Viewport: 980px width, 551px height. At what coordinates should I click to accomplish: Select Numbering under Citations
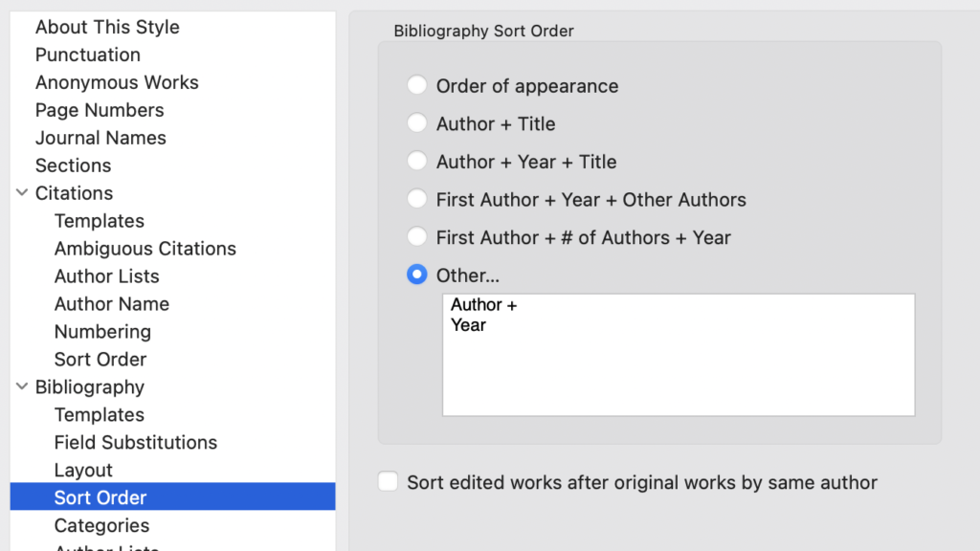pyautogui.click(x=102, y=332)
